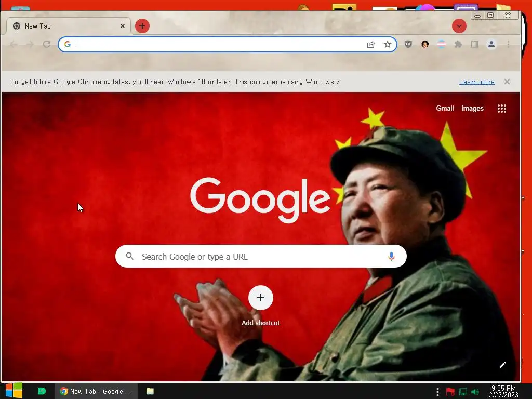Open the avatar face extension icon
Image resolution: width=532 pixels, height=399 pixels.
tap(425, 44)
